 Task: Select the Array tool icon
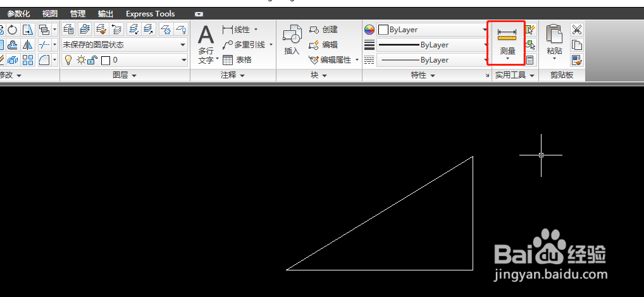click(x=27, y=60)
